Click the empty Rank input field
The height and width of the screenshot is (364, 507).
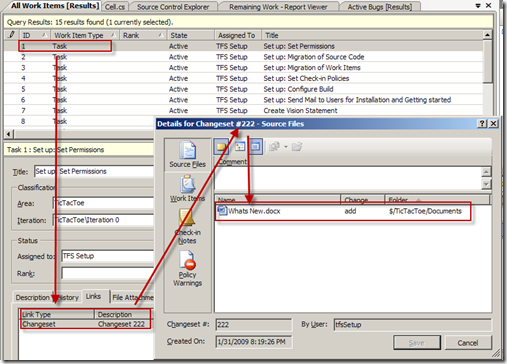(x=108, y=273)
